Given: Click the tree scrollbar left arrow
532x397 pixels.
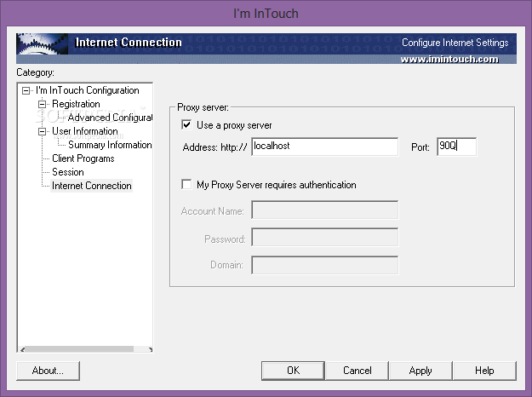Looking at the screenshot, I should [22, 349].
